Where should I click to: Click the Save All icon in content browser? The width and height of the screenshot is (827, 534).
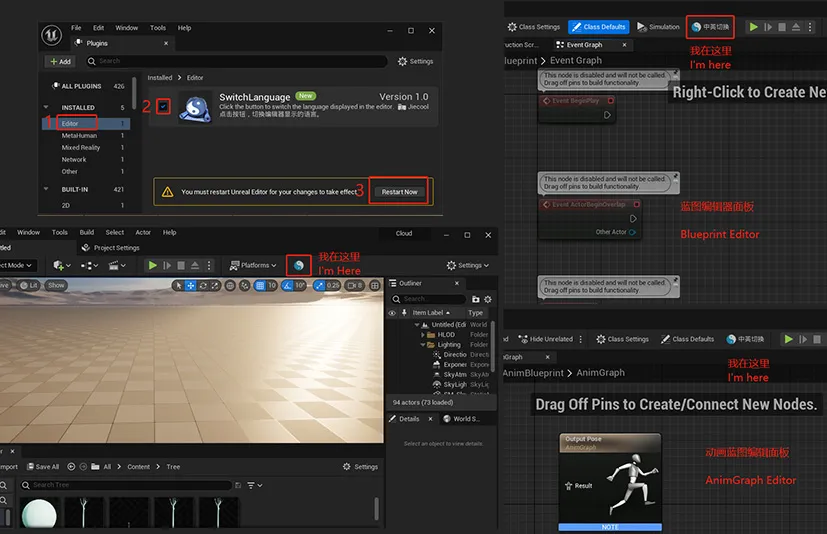[31, 467]
